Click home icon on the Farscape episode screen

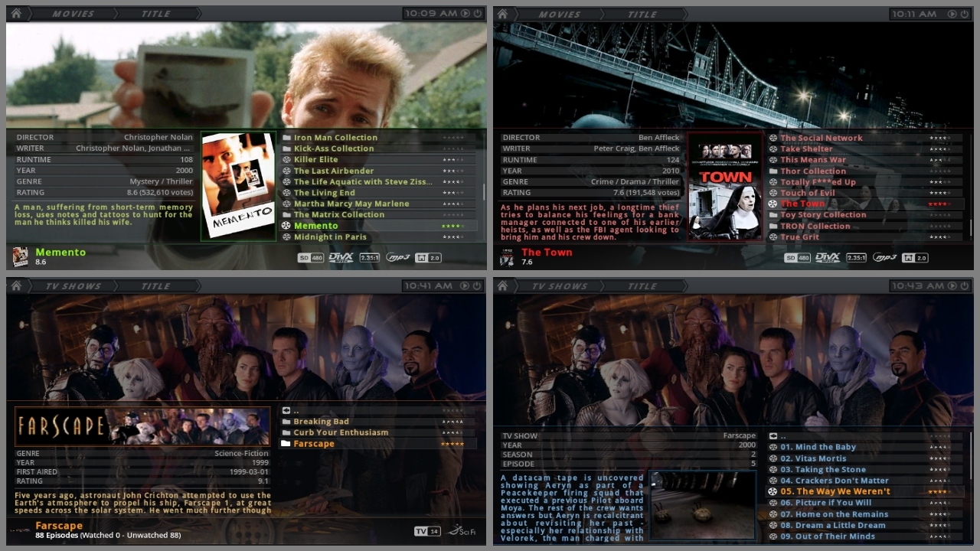pyautogui.click(x=503, y=285)
